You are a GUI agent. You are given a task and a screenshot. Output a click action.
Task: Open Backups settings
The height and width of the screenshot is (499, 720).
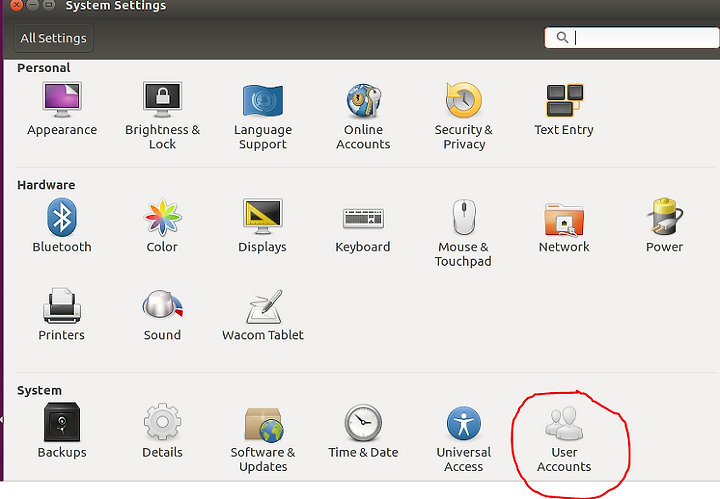click(62, 431)
